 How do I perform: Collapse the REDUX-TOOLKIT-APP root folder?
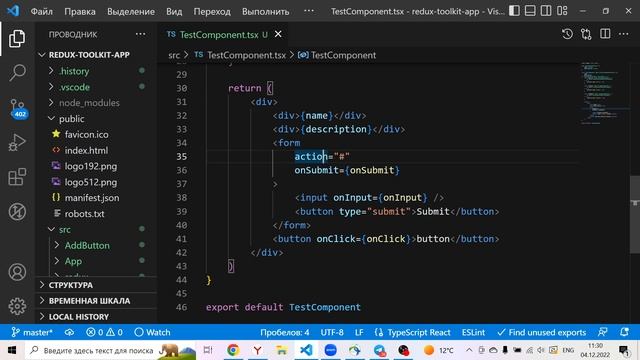coord(89,55)
